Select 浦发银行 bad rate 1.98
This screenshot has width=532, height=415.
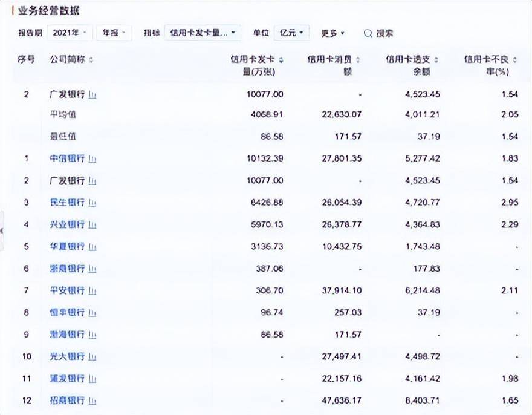tap(510, 378)
